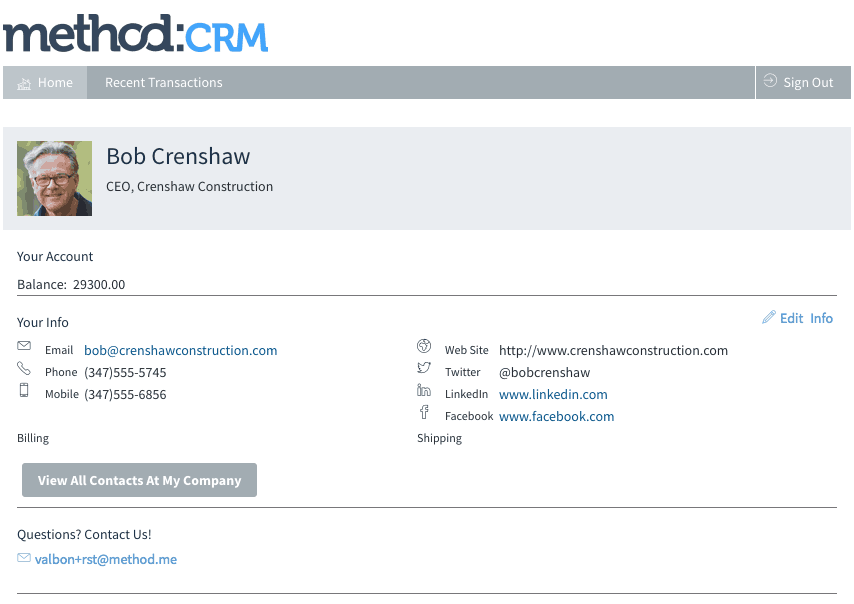This screenshot has height=604, width=854.
Task: Click envelope icon next to valbon+rst@method.me
Action: (x=24, y=557)
